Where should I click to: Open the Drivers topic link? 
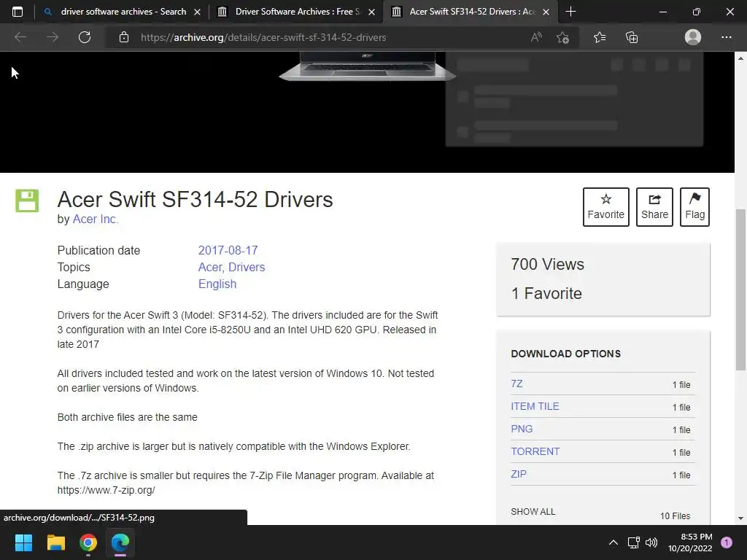(x=247, y=267)
